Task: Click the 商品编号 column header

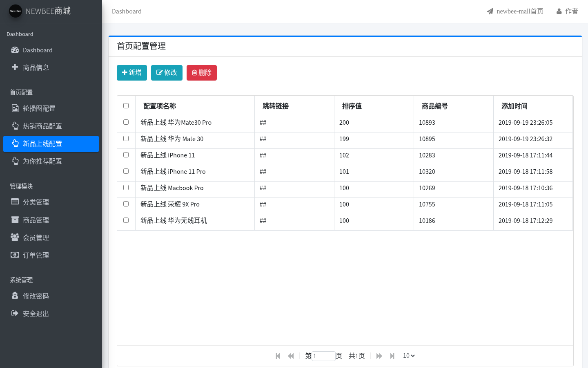Action: (454, 106)
